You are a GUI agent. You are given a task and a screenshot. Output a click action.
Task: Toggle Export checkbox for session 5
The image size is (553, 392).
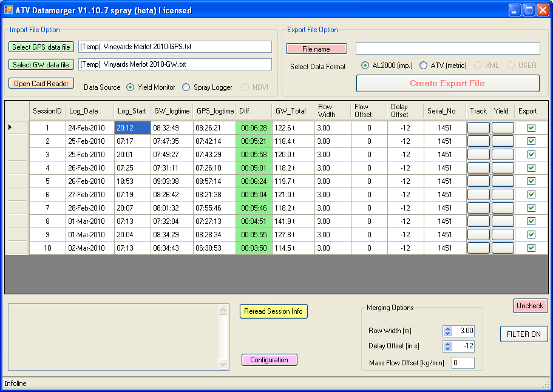click(x=531, y=181)
